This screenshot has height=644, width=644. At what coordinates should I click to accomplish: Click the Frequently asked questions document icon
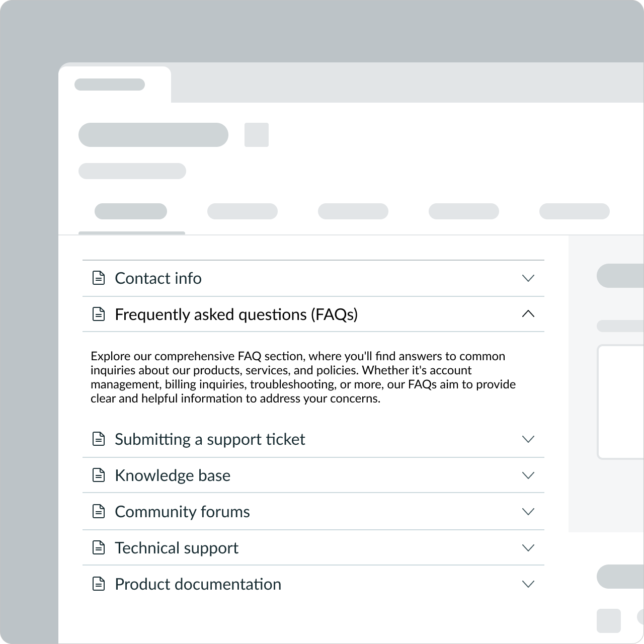(x=99, y=314)
